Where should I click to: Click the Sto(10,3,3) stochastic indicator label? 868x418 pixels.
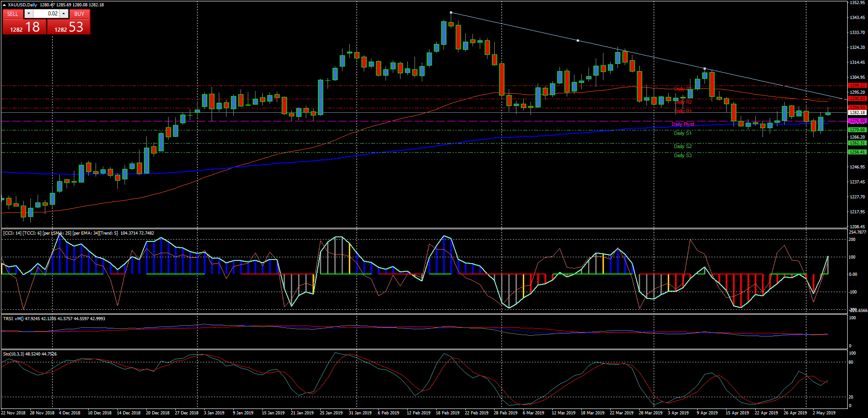pyautogui.click(x=29, y=354)
